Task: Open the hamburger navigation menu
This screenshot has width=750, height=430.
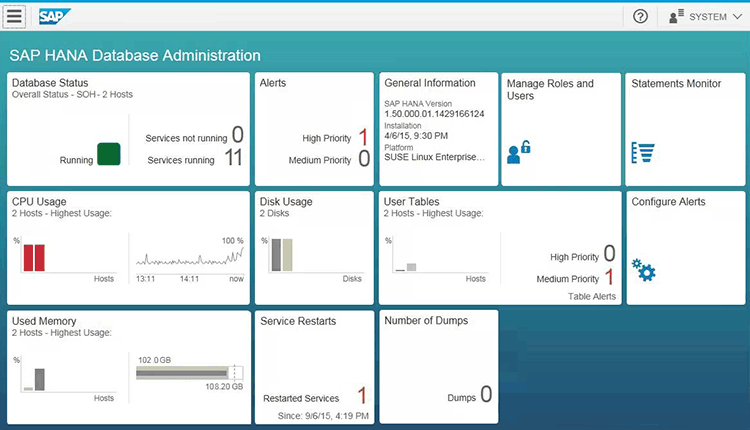Action: coord(15,16)
